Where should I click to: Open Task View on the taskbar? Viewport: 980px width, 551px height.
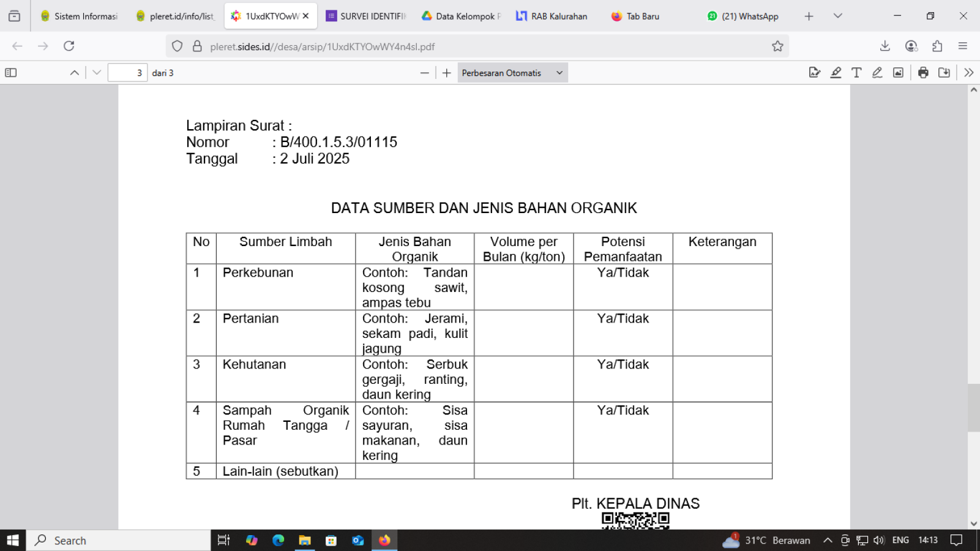click(x=224, y=541)
